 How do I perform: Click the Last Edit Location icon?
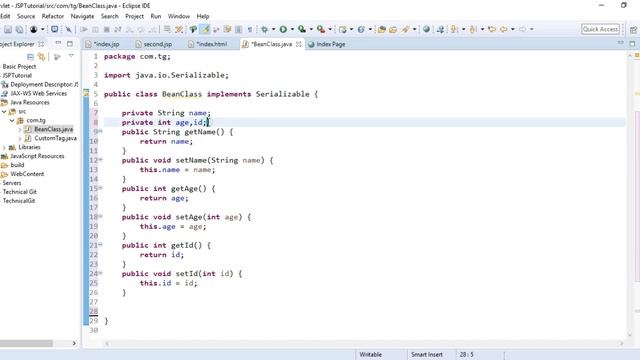click(x=492, y=29)
